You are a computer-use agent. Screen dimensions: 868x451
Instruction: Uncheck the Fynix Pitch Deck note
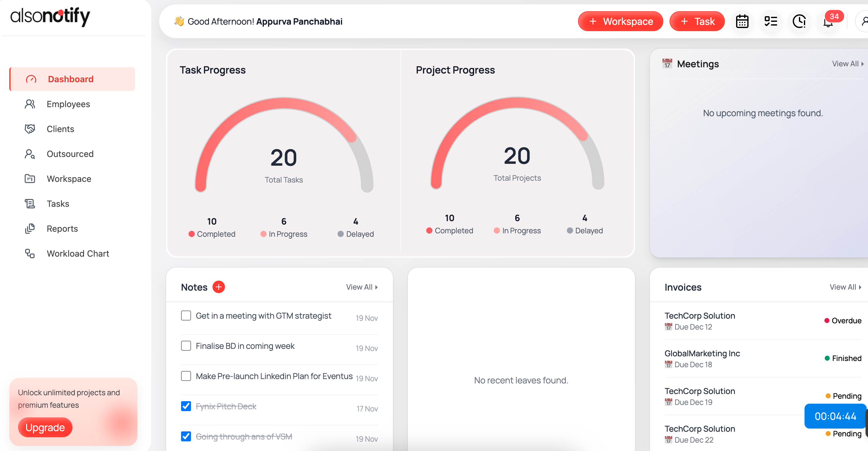[186, 406]
